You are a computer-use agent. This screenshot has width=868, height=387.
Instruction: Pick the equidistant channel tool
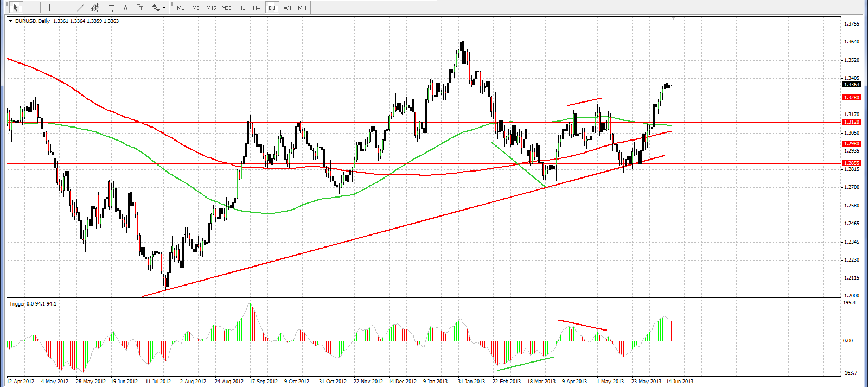(x=95, y=8)
